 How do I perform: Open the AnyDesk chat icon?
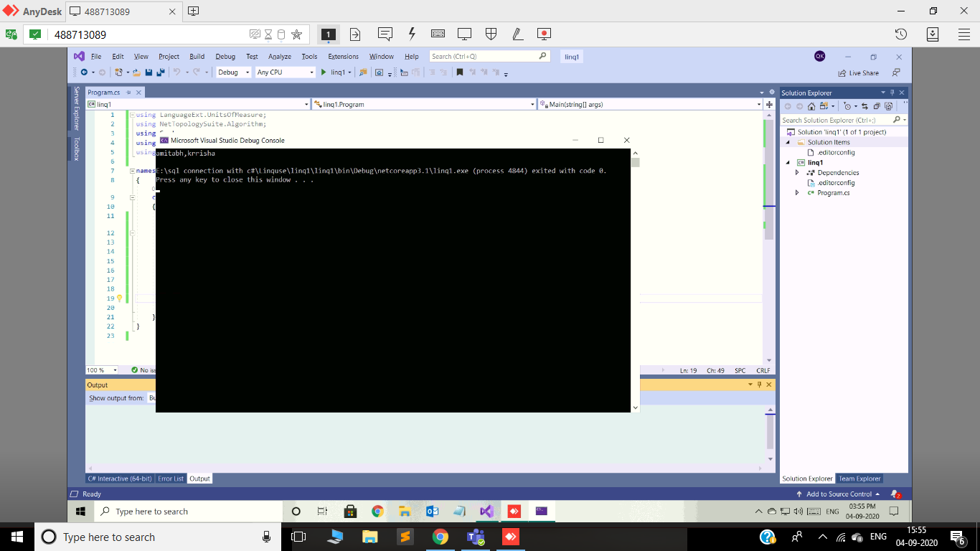point(385,34)
